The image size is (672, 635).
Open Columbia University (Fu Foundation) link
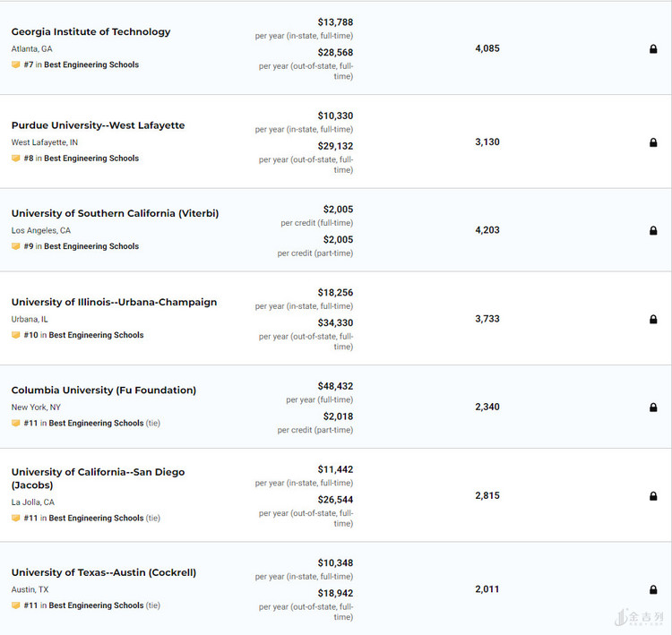point(103,390)
